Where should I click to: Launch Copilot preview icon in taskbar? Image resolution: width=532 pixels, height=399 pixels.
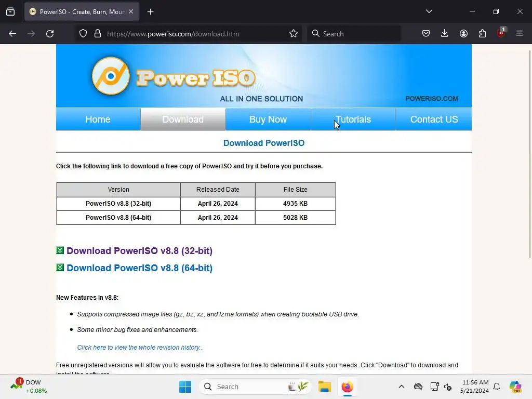tap(515, 387)
